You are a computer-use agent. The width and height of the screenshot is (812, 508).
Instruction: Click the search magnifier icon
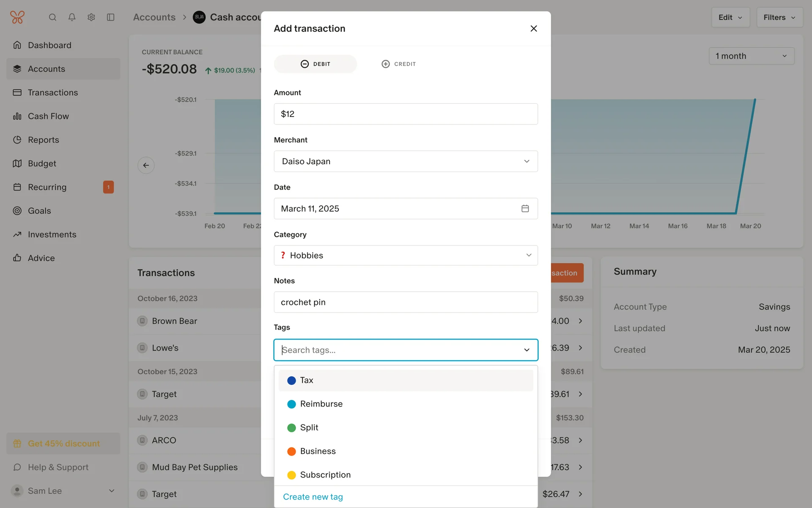52,17
